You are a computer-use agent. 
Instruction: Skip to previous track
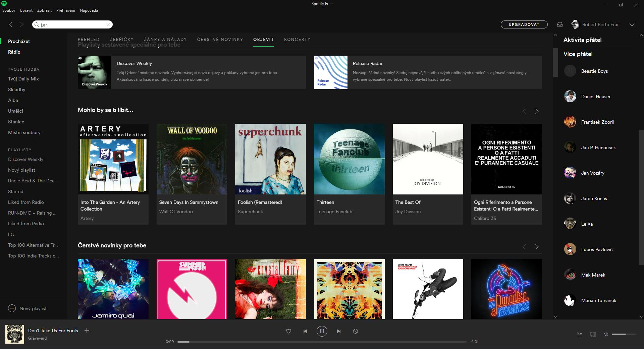(305, 331)
